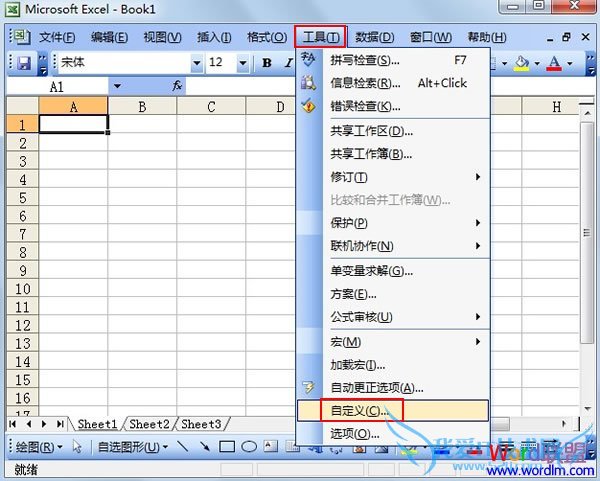Insert a text box from drawing toolbar
Image resolution: width=600 pixels, height=481 pixels.
pyautogui.click(x=271, y=446)
